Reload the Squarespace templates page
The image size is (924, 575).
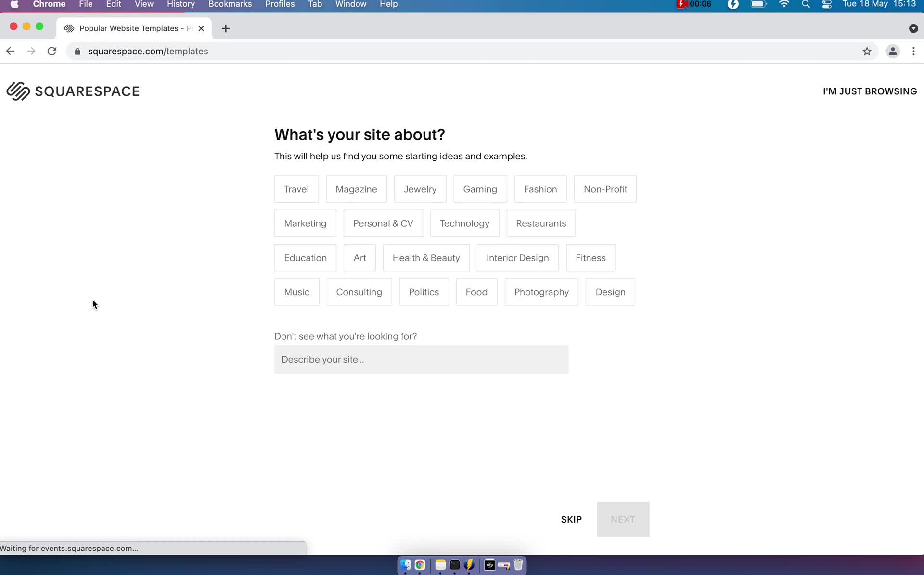coord(52,51)
